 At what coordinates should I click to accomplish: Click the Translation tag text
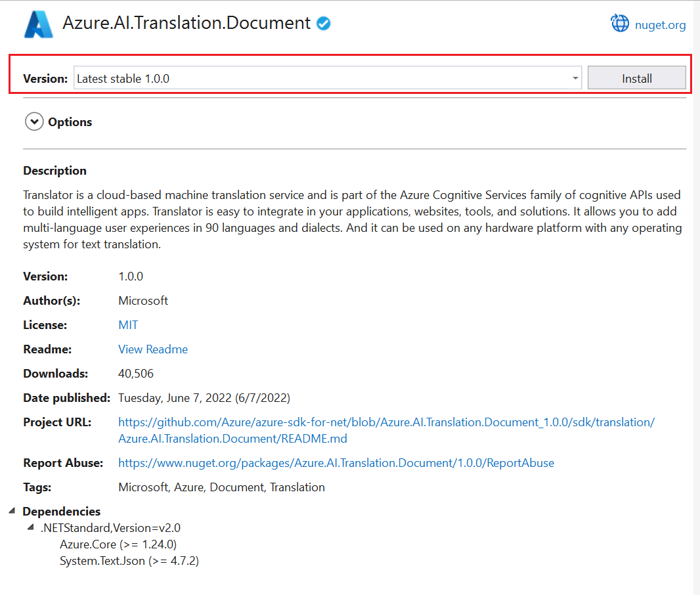299,487
